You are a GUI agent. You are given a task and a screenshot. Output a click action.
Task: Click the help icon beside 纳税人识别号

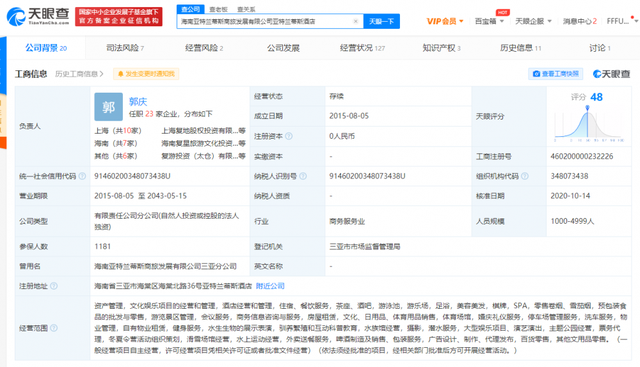303,176
